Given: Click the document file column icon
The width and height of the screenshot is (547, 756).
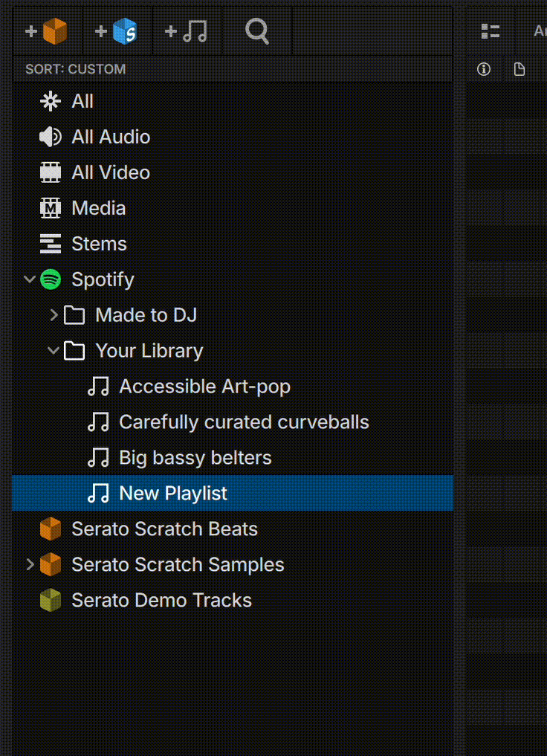Looking at the screenshot, I should (x=519, y=69).
